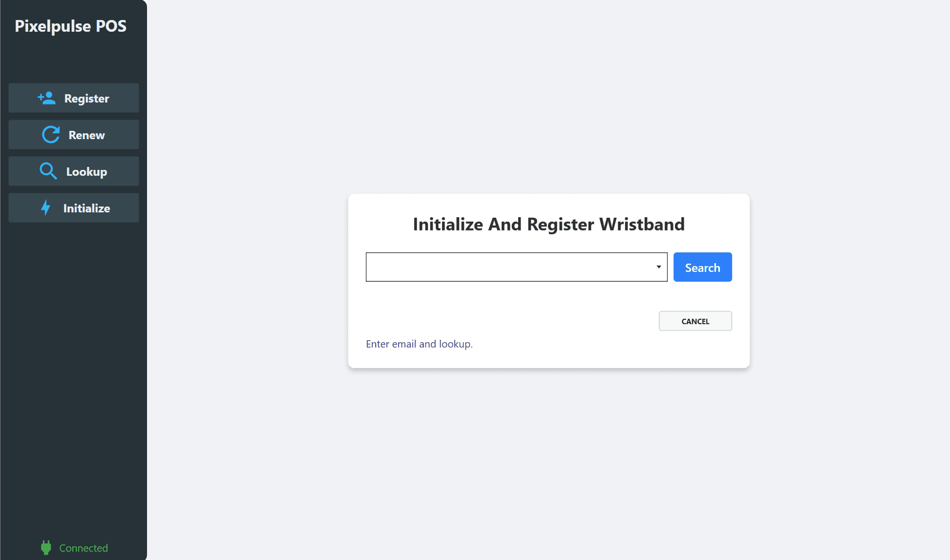Open the Register menu item
Viewport: 950px width, 560px height.
86,99
